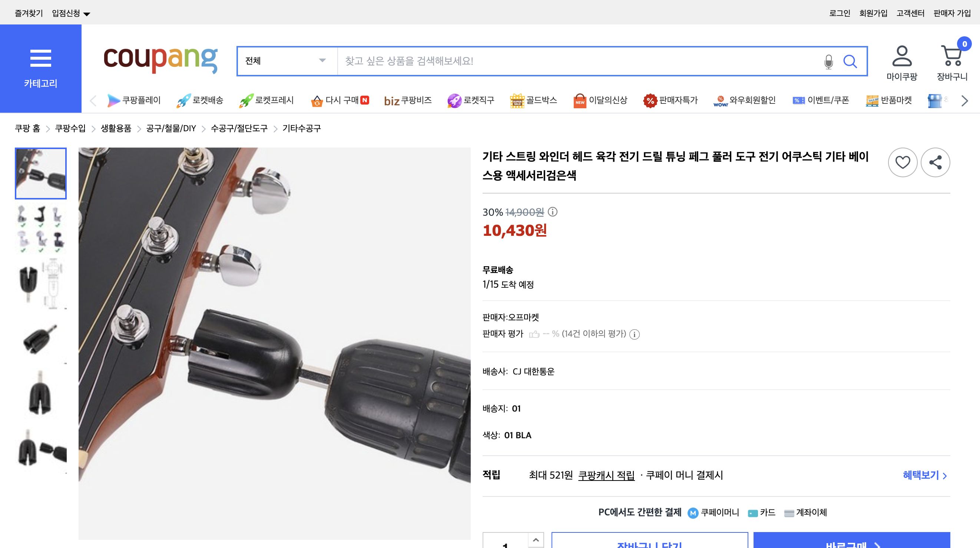Image resolution: width=980 pixels, height=548 pixels.
Task: Open the 이벤트/쿠폰 coupon icon
Action: (x=798, y=100)
